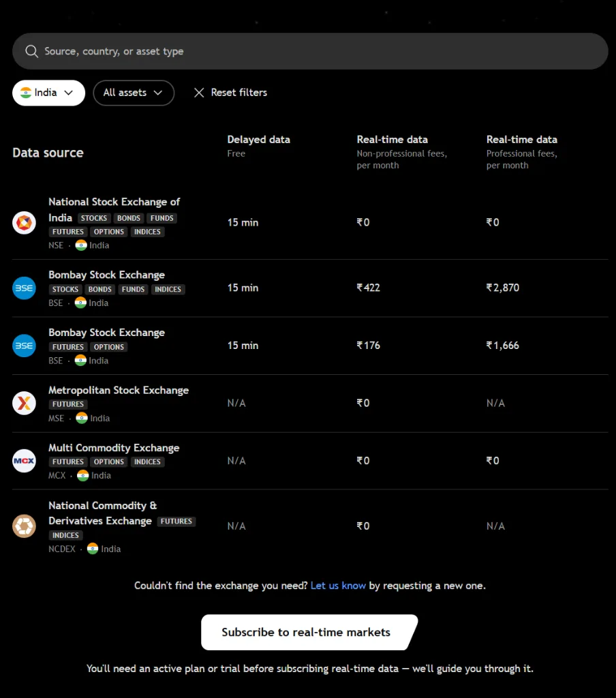This screenshot has height=698, width=616.
Task: Click the INDICES tag on Bombay Stock Exchange
Action: coord(168,289)
